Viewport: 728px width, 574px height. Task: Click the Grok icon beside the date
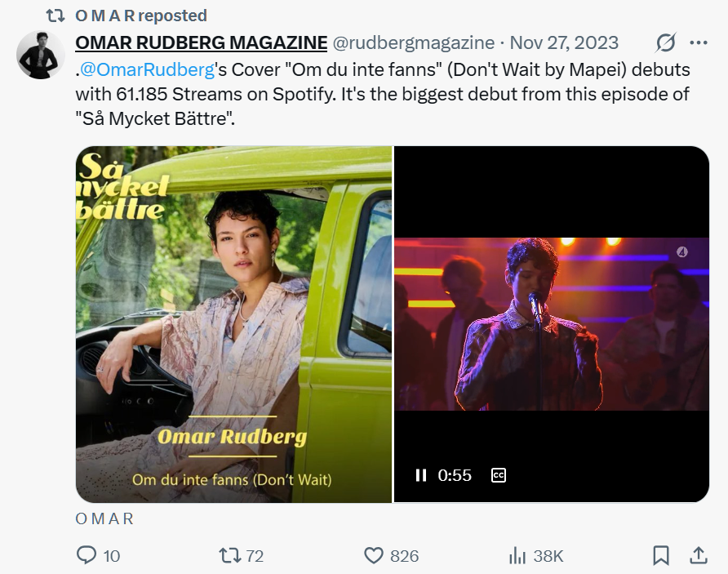(666, 42)
